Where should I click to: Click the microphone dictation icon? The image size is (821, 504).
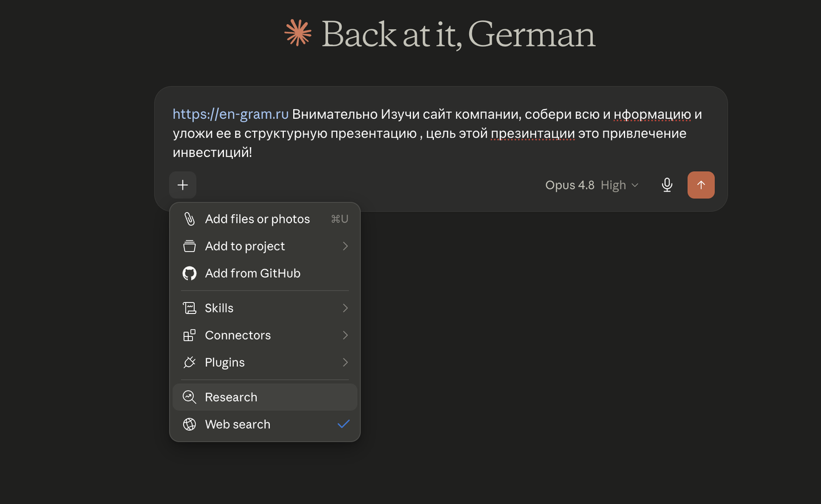[667, 185]
